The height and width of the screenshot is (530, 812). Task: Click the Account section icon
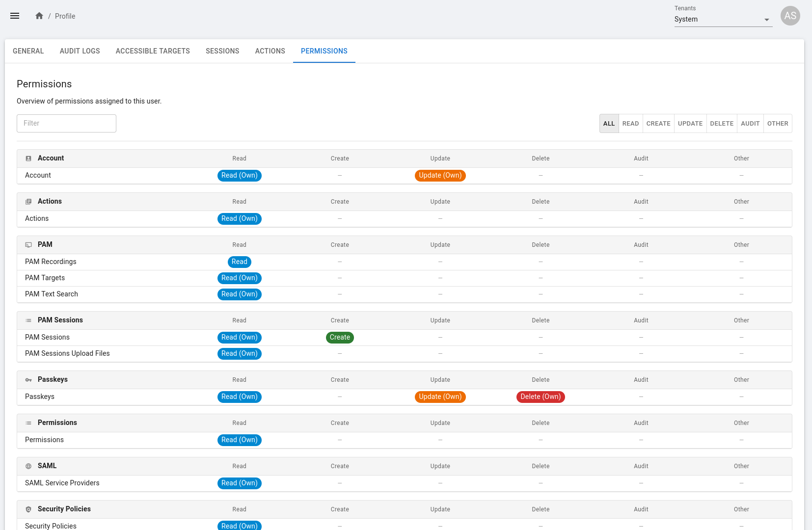[28, 159]
